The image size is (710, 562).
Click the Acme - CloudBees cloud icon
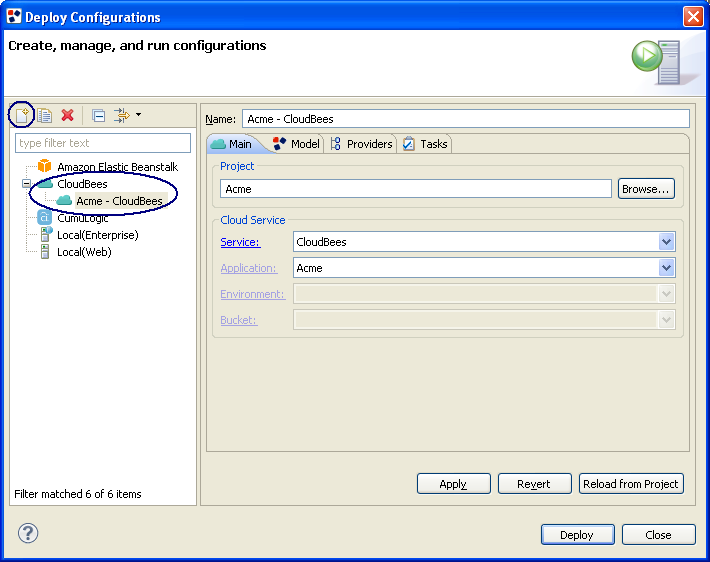click(x=64, y=201)
